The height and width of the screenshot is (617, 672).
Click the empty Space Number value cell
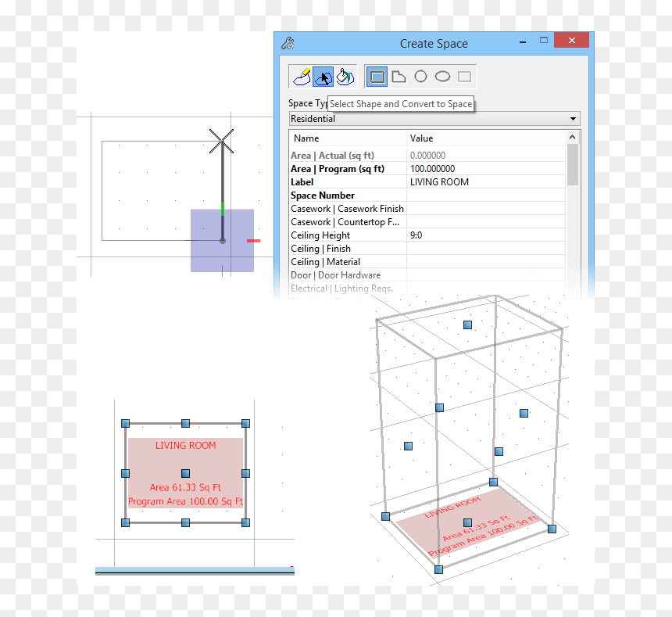(486, 195)
